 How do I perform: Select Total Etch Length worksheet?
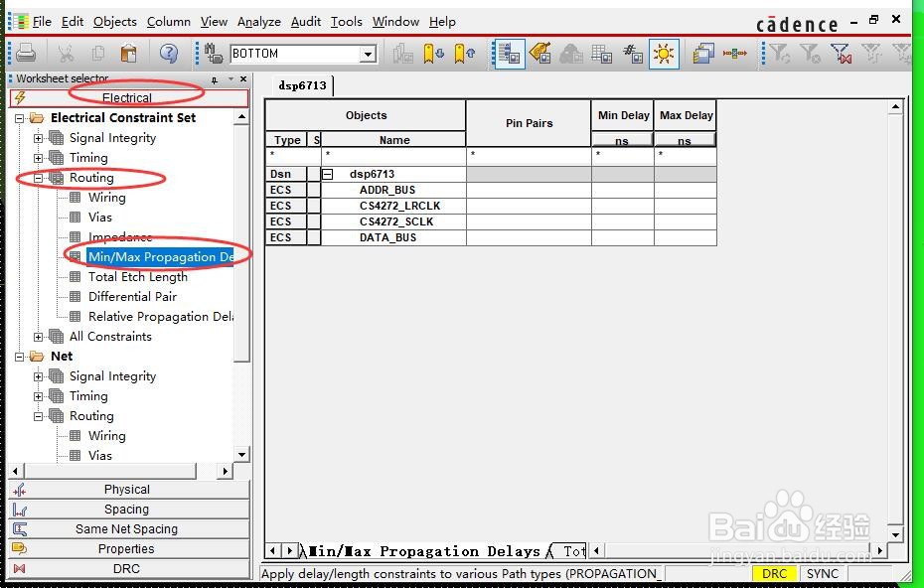pos(138,277)
